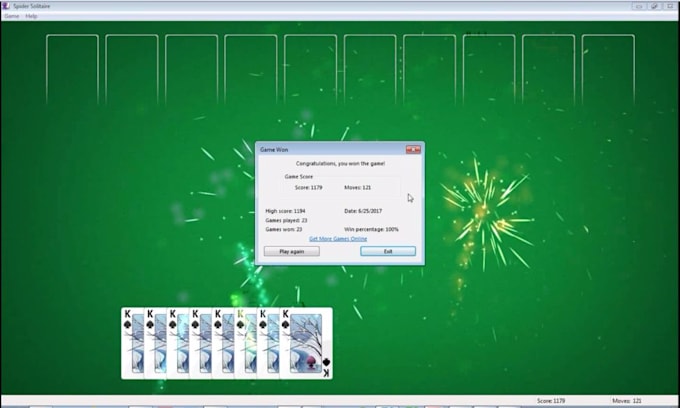Click the congratulations message text
The image size is (680, 408).
click(x=340, y=163)
